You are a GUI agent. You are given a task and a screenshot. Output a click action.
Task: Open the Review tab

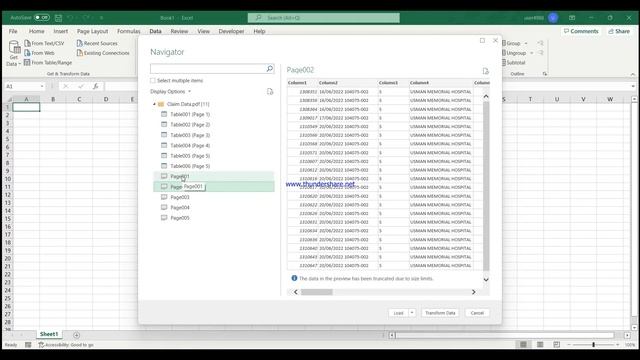click(x=179, y=31)
